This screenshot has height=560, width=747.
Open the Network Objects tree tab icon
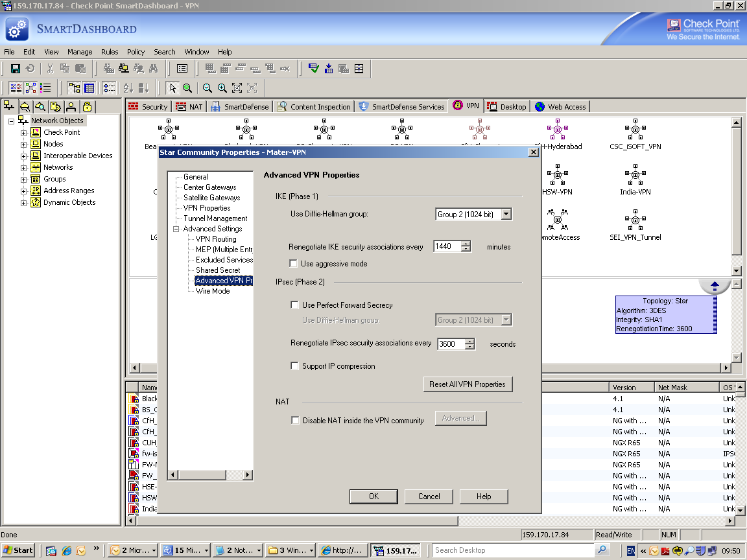pos(9,106)
